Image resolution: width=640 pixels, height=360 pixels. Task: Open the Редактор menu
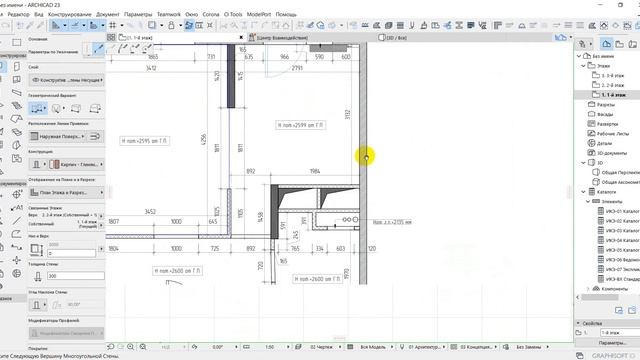18,14
